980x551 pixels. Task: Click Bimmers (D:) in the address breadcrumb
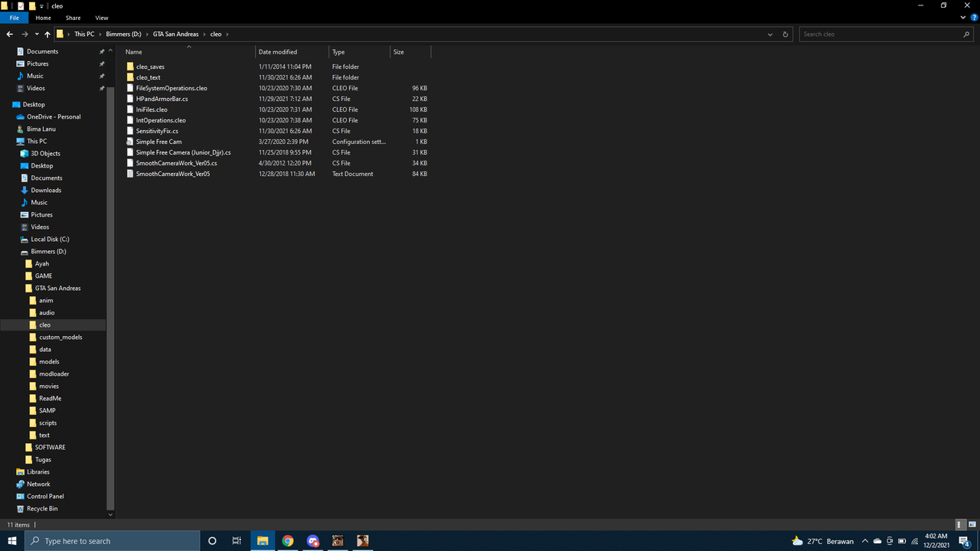123,34
